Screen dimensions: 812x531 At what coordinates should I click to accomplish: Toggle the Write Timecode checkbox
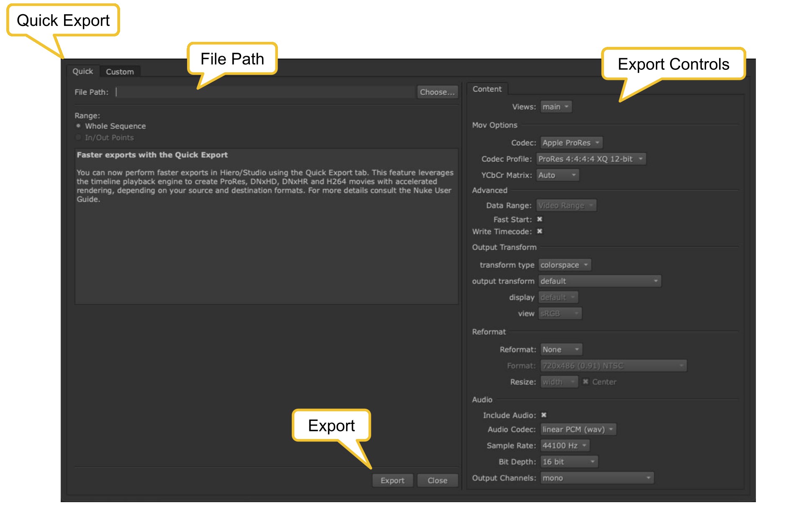(x=540, y=231)
